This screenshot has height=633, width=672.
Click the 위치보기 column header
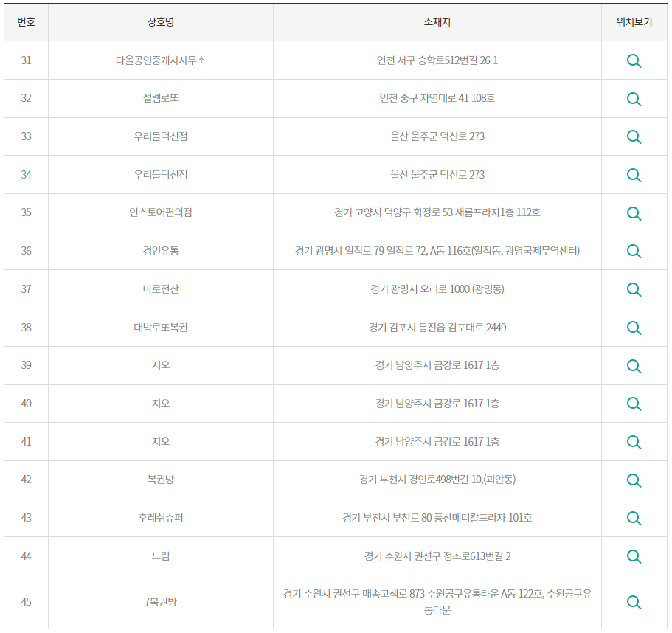(634, 22)
